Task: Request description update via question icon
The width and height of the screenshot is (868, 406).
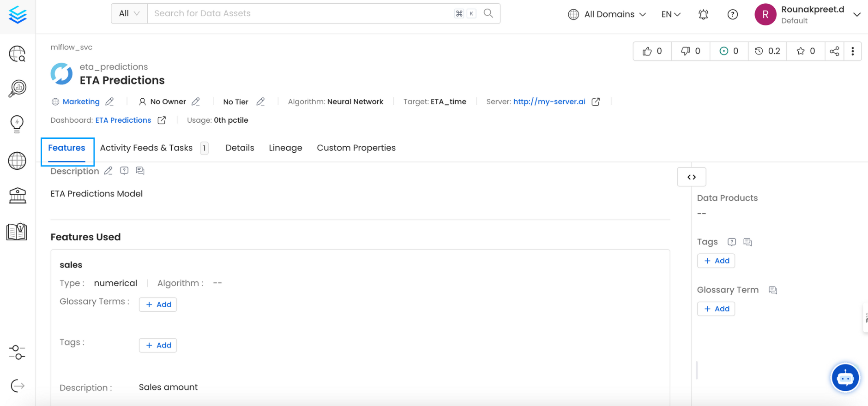Action: pyautogui.click(x=124, y=171)
